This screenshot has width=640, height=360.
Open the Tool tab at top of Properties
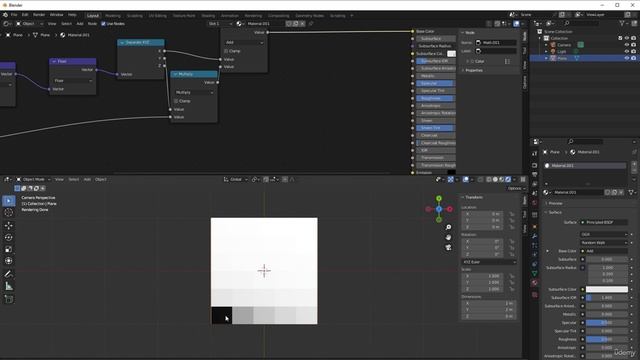coord(535,153)
